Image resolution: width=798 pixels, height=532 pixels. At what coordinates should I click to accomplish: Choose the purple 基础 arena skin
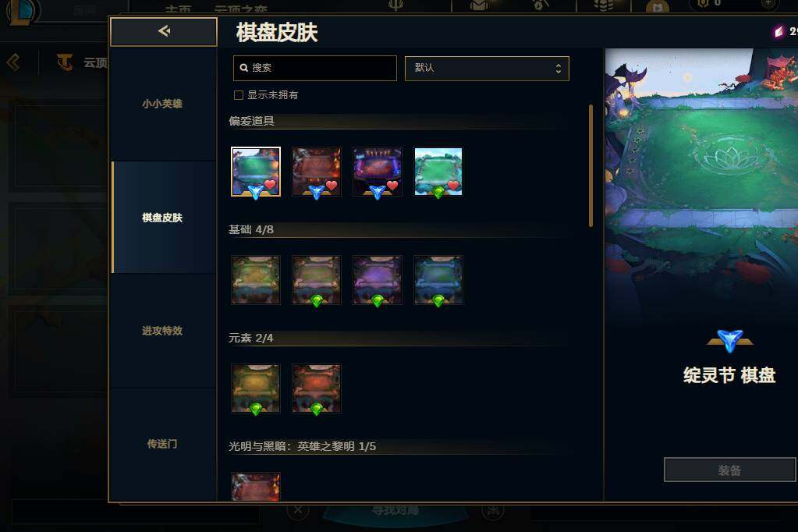pyautogui.click(x=378, y=280)
